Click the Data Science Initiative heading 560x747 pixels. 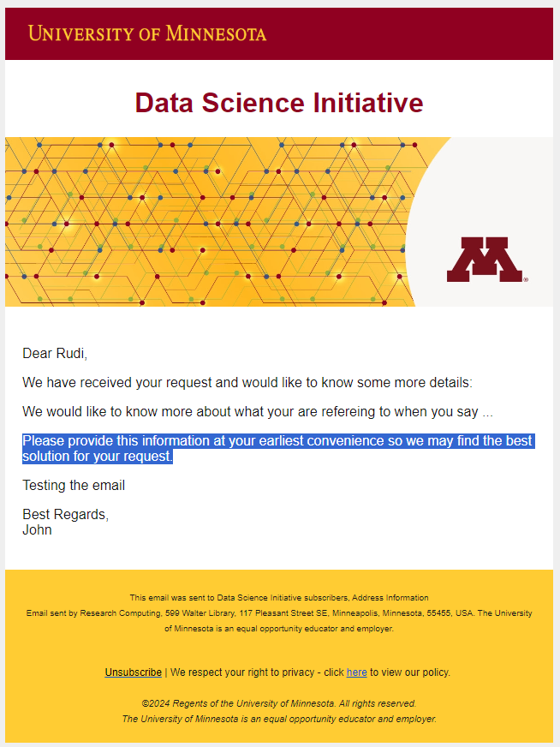click(279, 104)
